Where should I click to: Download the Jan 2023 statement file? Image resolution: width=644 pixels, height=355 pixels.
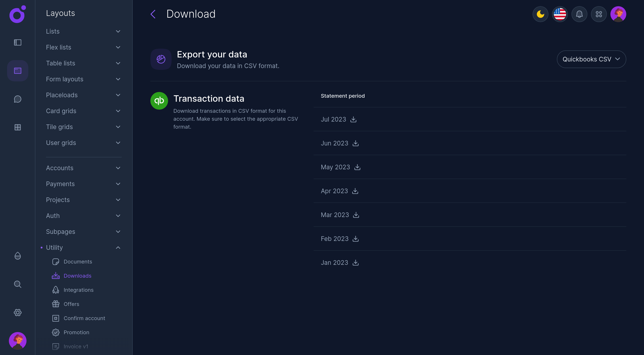pos(355,263)
